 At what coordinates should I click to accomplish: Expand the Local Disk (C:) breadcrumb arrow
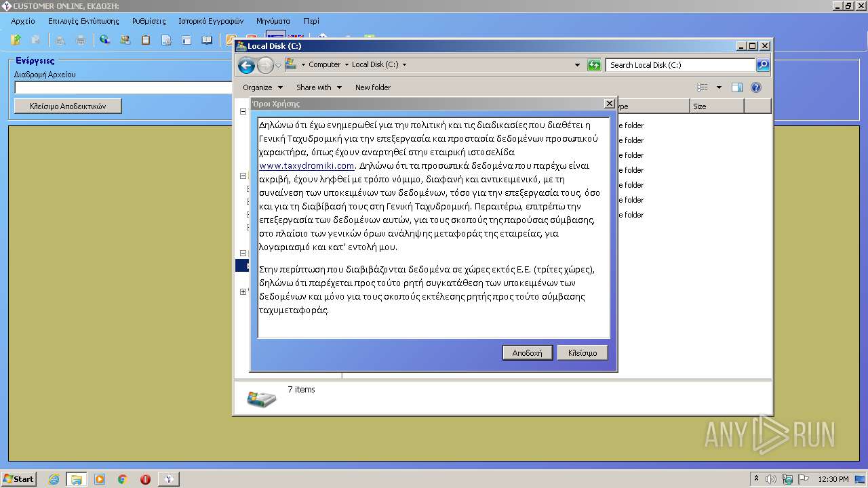tap(405, 65)
